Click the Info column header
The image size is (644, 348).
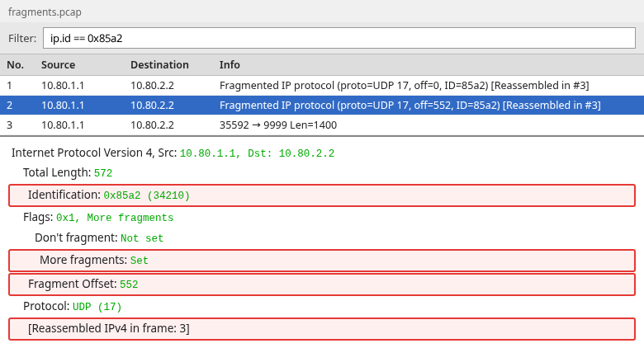point(230,65)
